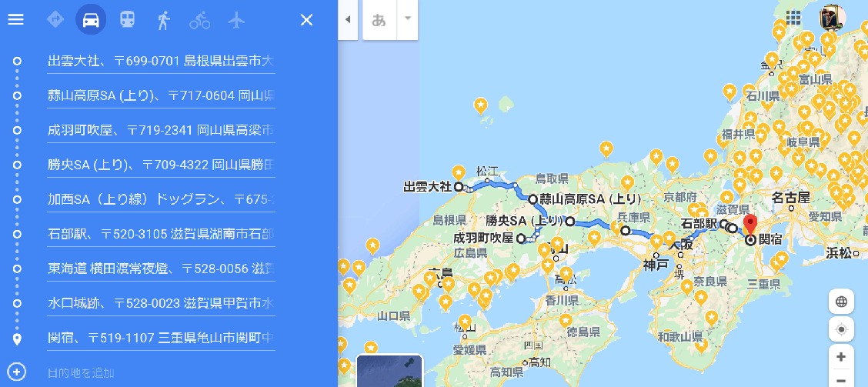The height and width of the screenshot is (387, 868).
Task: Click 石川県 prefecture label
Action: point(763,95)
